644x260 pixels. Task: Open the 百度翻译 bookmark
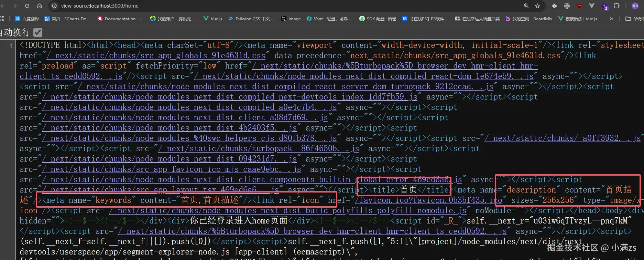27,19
